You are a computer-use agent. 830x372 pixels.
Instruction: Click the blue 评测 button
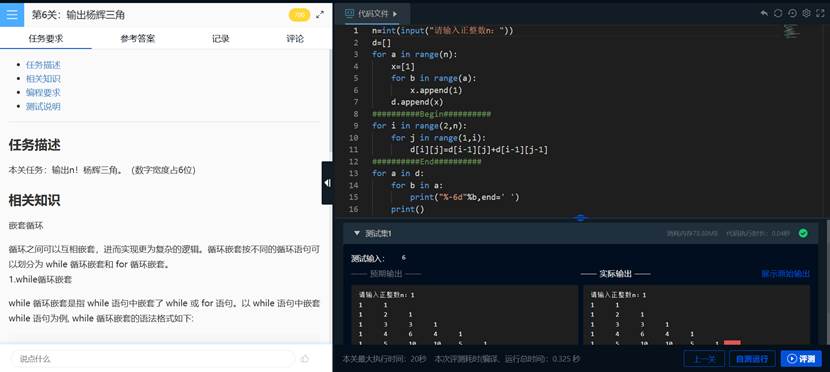pyautogui.click(x=801, y=359)
